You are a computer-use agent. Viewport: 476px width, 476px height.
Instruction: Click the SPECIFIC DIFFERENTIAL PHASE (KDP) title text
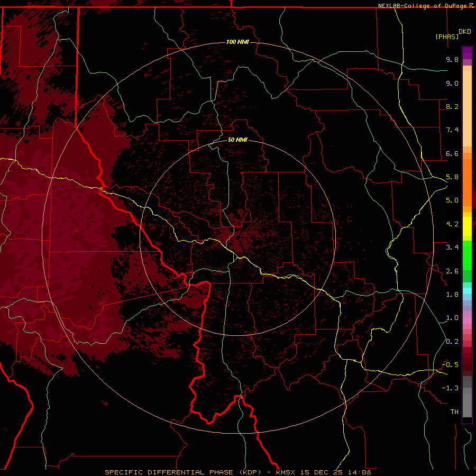tap(183, 472)
